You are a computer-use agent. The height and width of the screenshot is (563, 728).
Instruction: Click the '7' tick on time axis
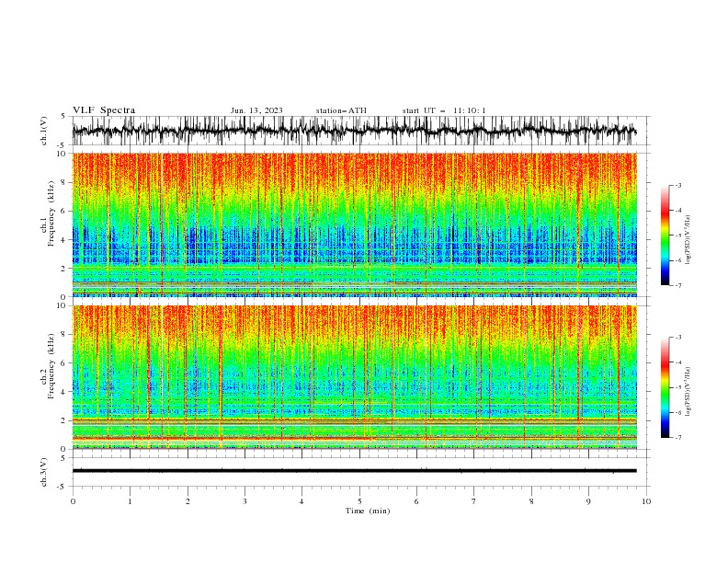[474, 501]
